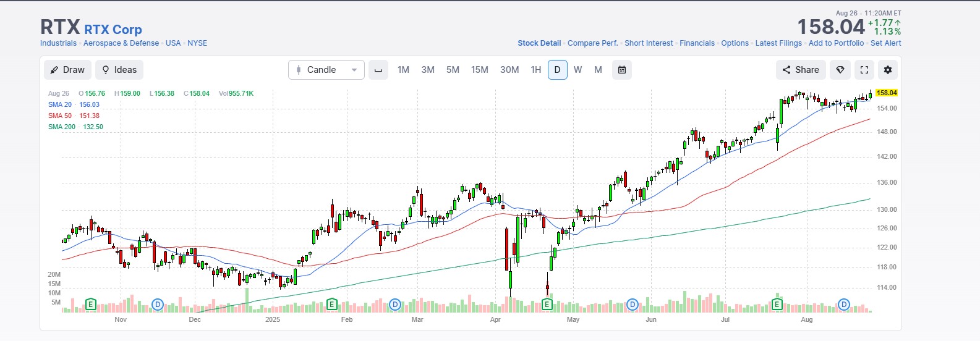Click the earnings E marker before Nov
The width and height of the screenshot is (980, 341).
91,304
